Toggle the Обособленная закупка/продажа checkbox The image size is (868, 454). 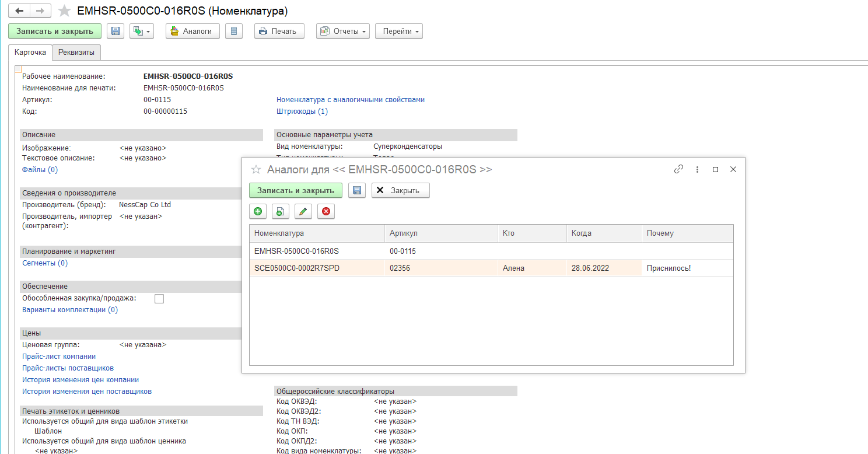[x=159, y=299]
